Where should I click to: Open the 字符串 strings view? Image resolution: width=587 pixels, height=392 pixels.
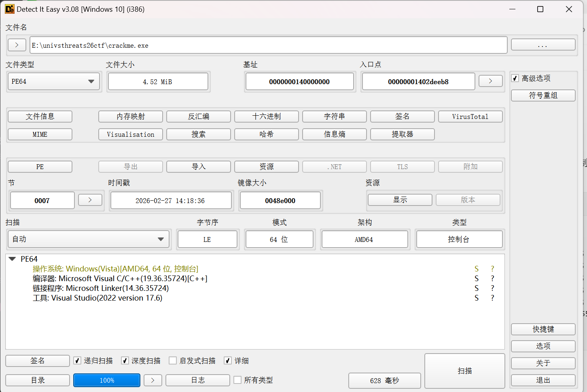click(x=335, y=117)
